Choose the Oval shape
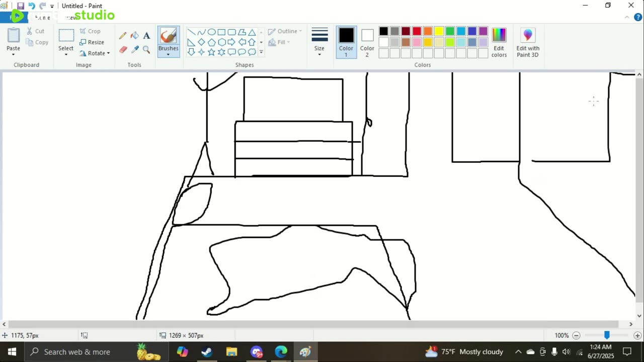This screenshot has width=644, height=362. click(211, 32)
